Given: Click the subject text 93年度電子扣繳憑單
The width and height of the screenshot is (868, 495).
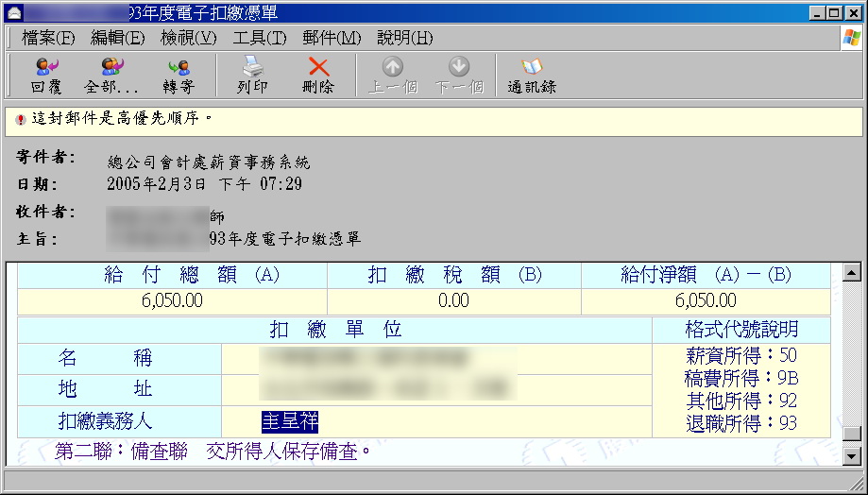Looking at the screenshot, I should [x=285, y=239].
